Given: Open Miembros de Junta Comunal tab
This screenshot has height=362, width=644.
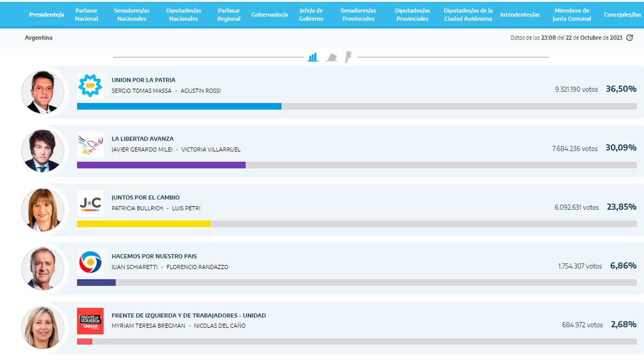Looking at the screenshot, I should [x=572, y=14].
